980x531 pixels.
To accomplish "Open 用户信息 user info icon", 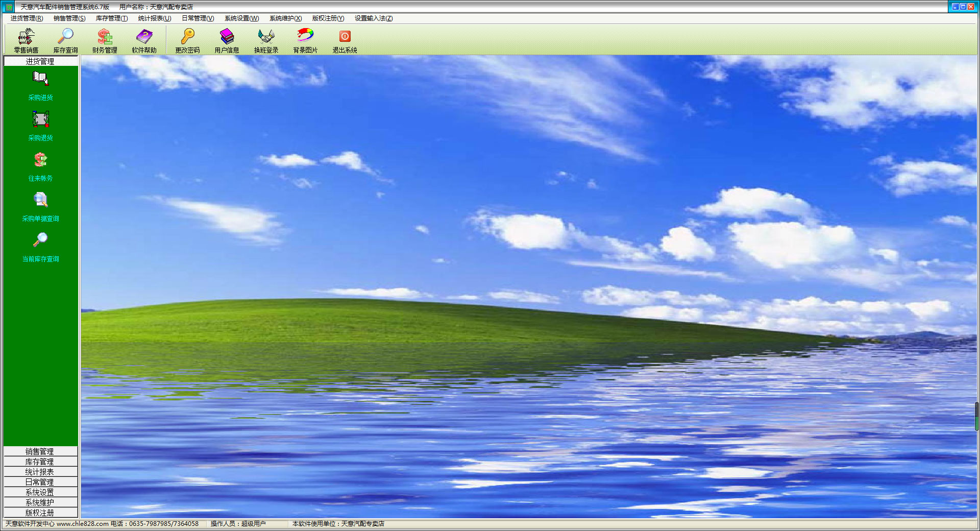I will tap(227, 40).
